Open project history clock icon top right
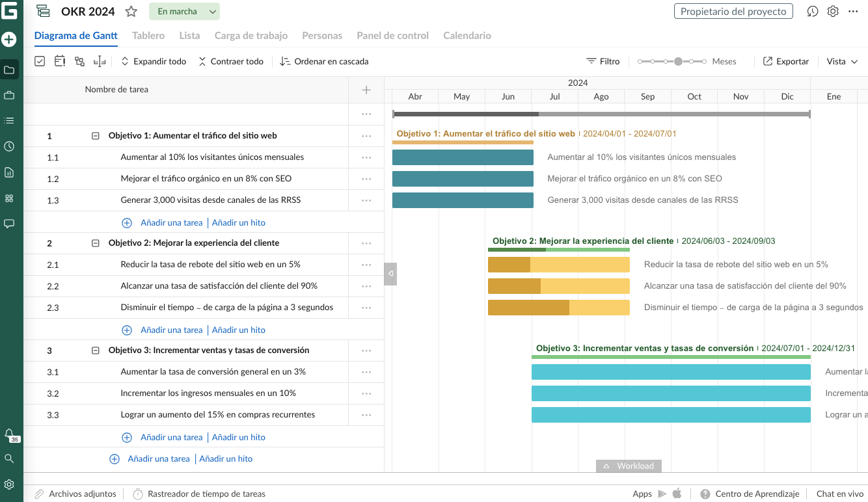868x502 pixels. [813, 11]
